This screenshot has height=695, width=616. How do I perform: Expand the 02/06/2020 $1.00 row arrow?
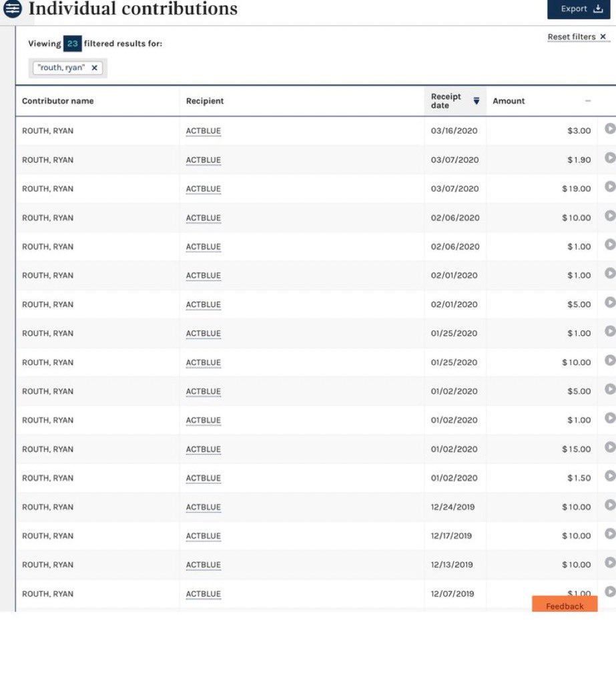pyautogui.click(x=610, y=244)
